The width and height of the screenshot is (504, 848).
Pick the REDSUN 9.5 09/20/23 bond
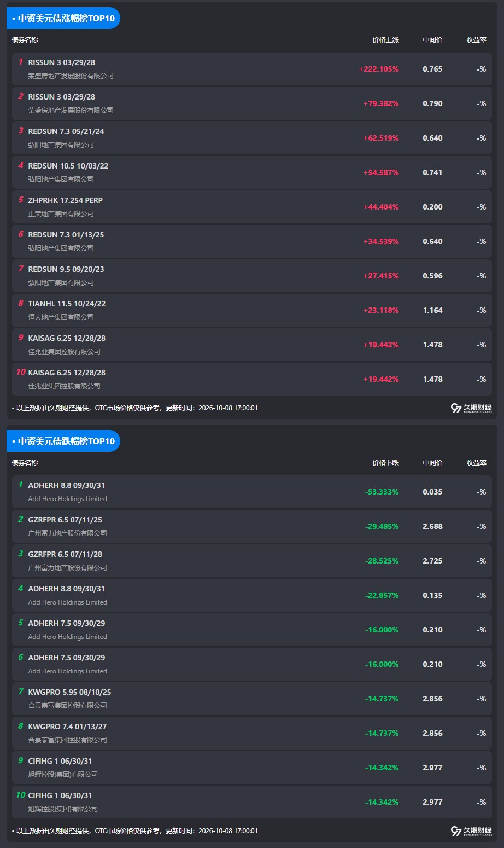click(x=66, y=269)
